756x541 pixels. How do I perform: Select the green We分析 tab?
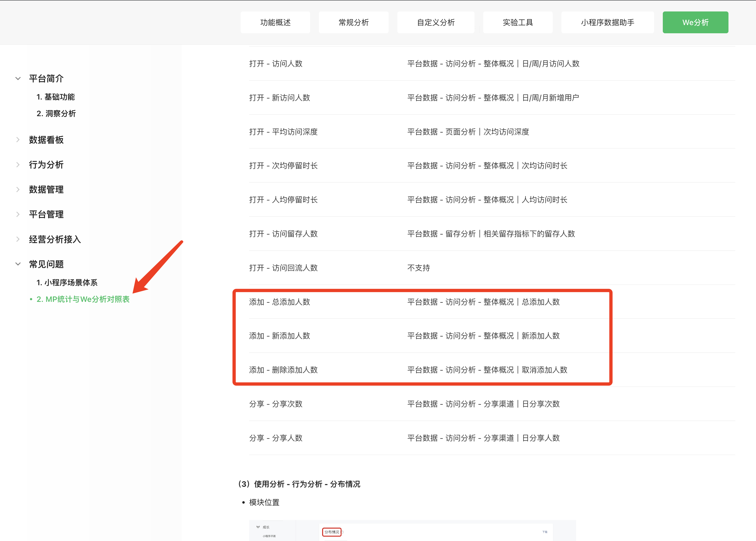[x=695, y=22]
